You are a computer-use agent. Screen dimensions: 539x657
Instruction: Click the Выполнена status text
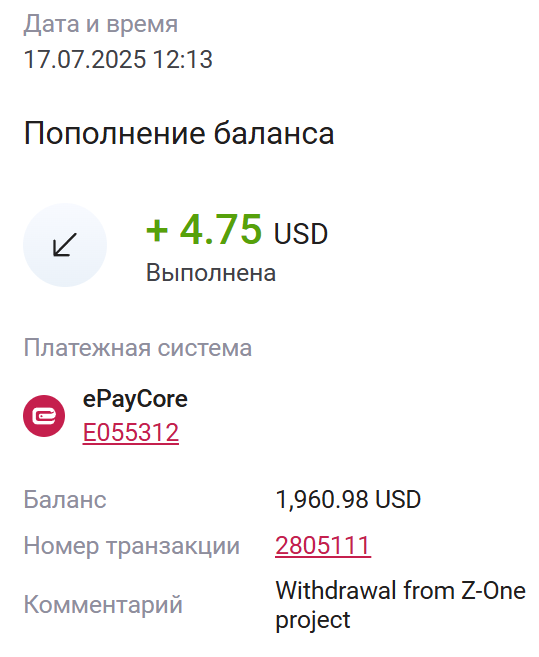point(211,273)
